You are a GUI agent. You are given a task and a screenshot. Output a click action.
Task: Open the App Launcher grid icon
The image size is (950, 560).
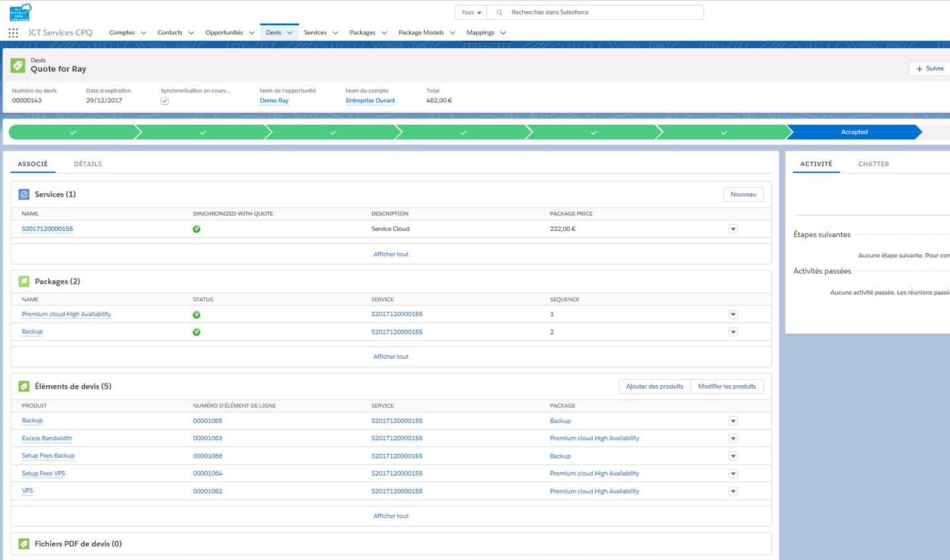tap(13, 32)
